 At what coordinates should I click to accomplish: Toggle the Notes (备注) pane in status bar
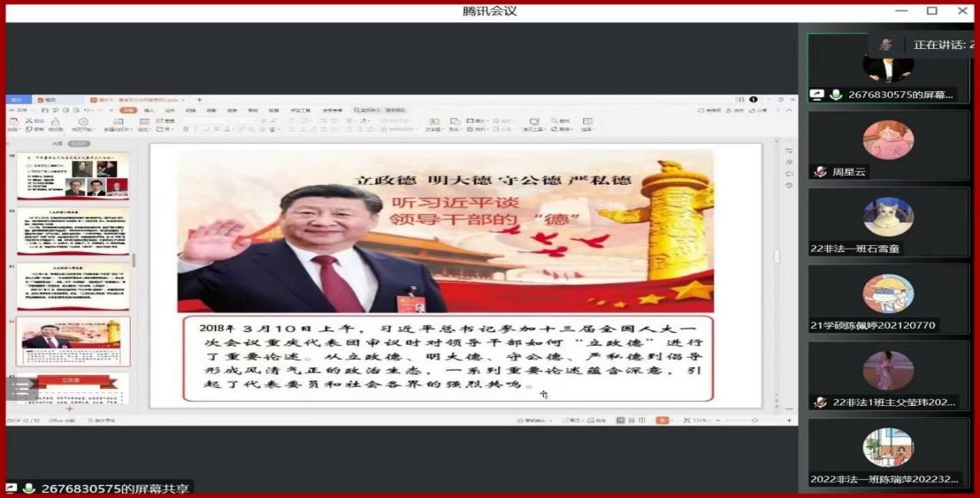point(570,421)
